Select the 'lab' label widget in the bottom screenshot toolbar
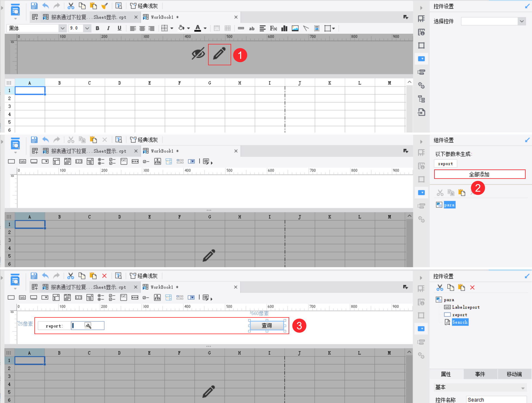 [x=22, y=297]
